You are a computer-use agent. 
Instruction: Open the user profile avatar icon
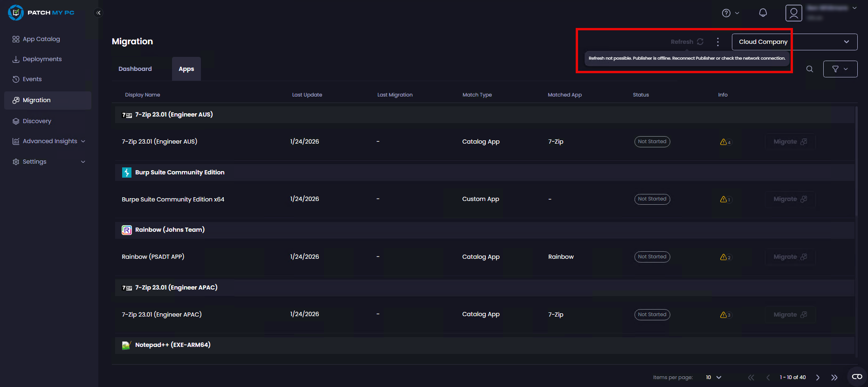(x=793, y=13)
